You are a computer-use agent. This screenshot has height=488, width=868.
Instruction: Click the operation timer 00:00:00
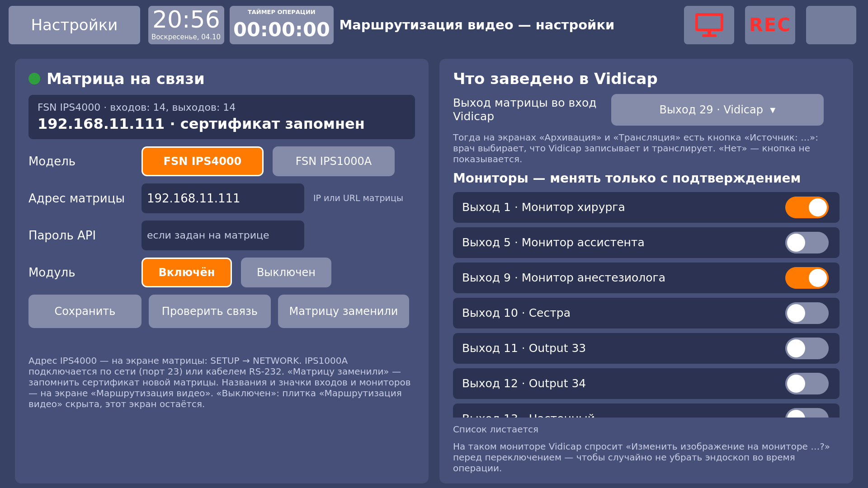tap(282, 25)
